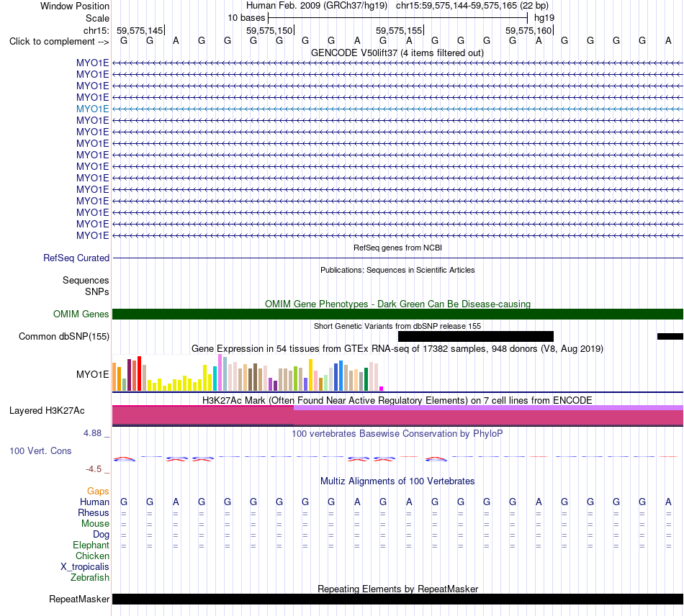
Task: Click the 'Chicken' alignment row label
Action: (92, 556)
